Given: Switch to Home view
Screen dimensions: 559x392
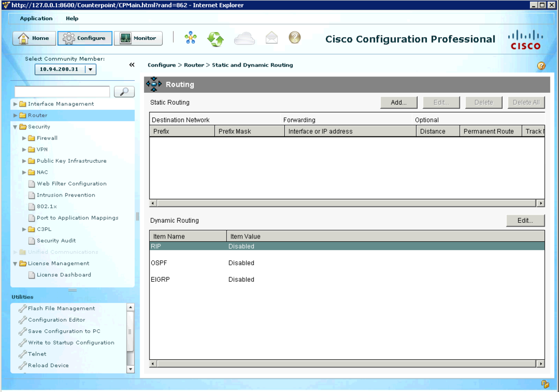Looking at the screenshot, I should pos(34,38).
